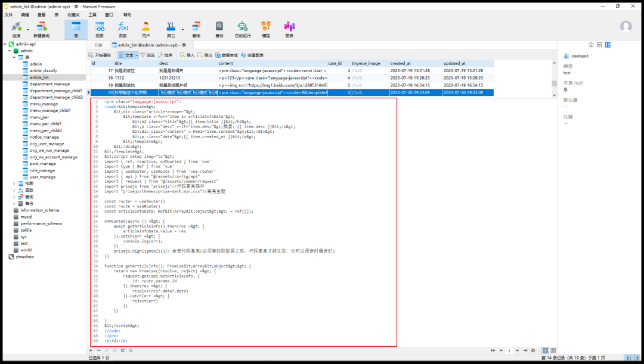The image size is (644, 364).
Task: Select the 视图 views toolbar icon
Action: (100, 30)
